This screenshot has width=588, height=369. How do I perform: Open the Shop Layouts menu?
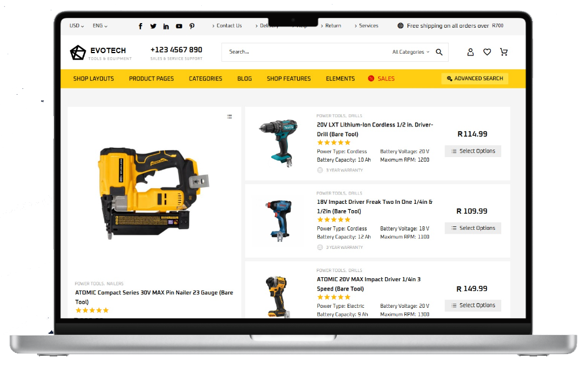pos(94,79)
